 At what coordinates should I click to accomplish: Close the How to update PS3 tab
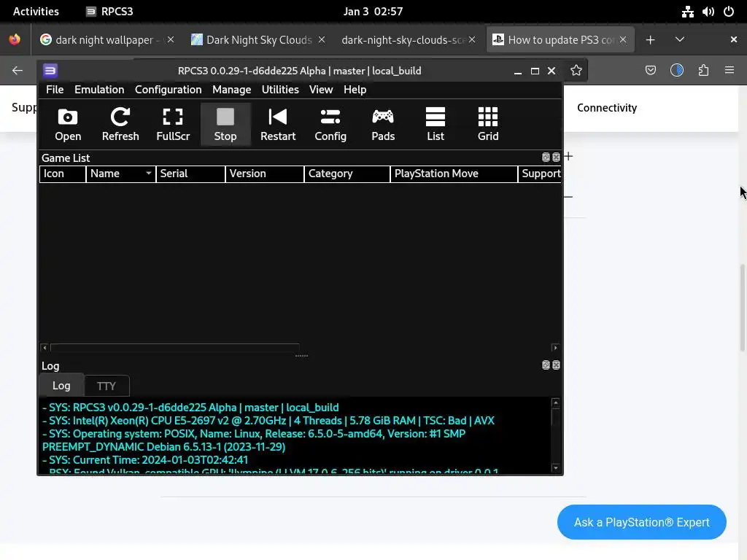click(x=623, y=40)
